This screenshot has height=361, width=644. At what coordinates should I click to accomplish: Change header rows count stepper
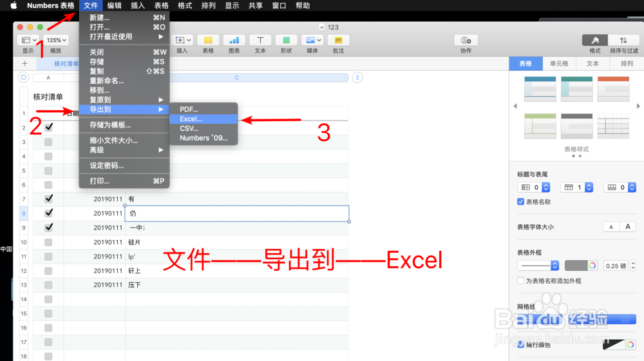(589, 187)
